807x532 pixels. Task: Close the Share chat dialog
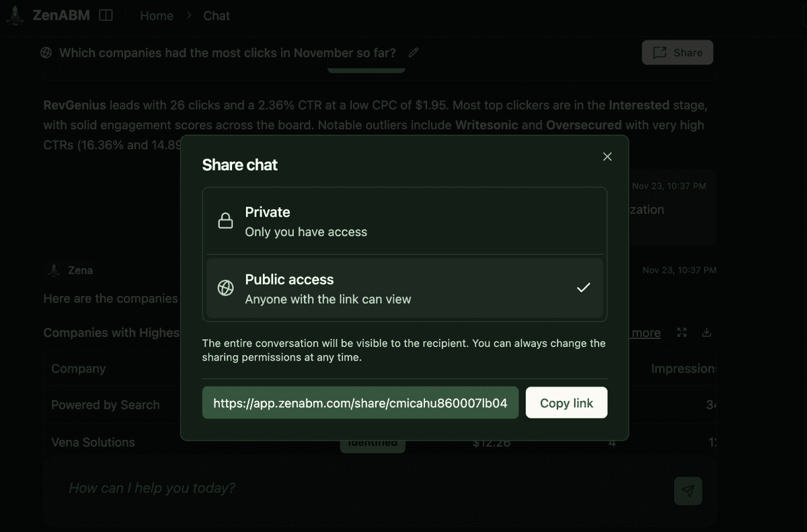[x=607, y=157]
